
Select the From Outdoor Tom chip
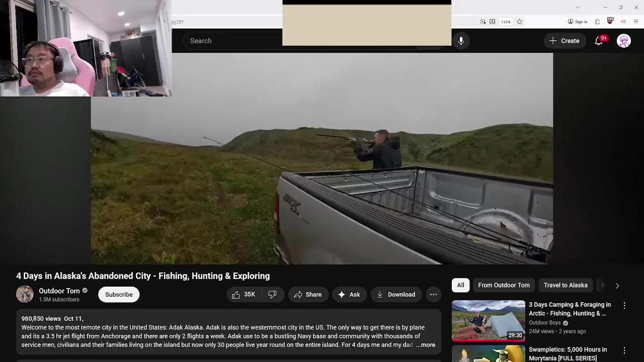click(504, 285)
